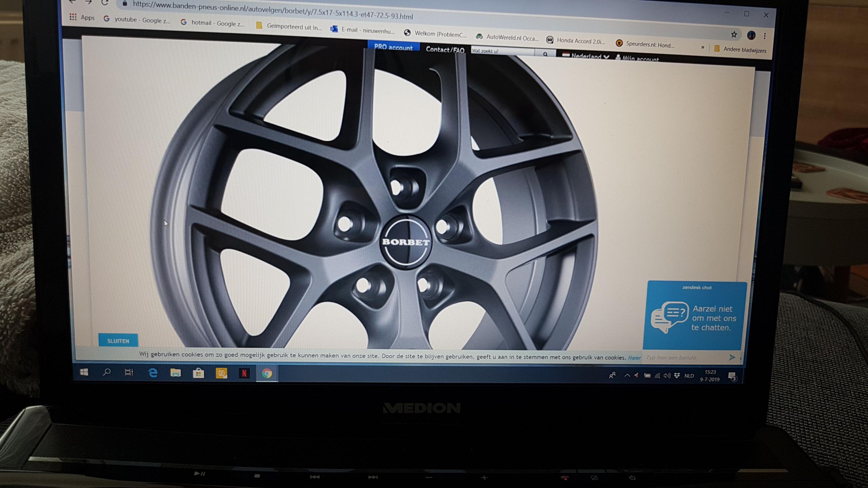Click the browser reload page icon
Image resolution: width=868 pixels, height=488 pixels.
(x=105, y=3)
